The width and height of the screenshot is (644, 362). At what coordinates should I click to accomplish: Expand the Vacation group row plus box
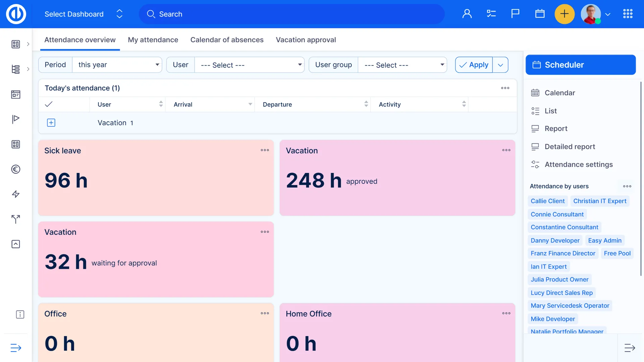(x=51, y=123)
